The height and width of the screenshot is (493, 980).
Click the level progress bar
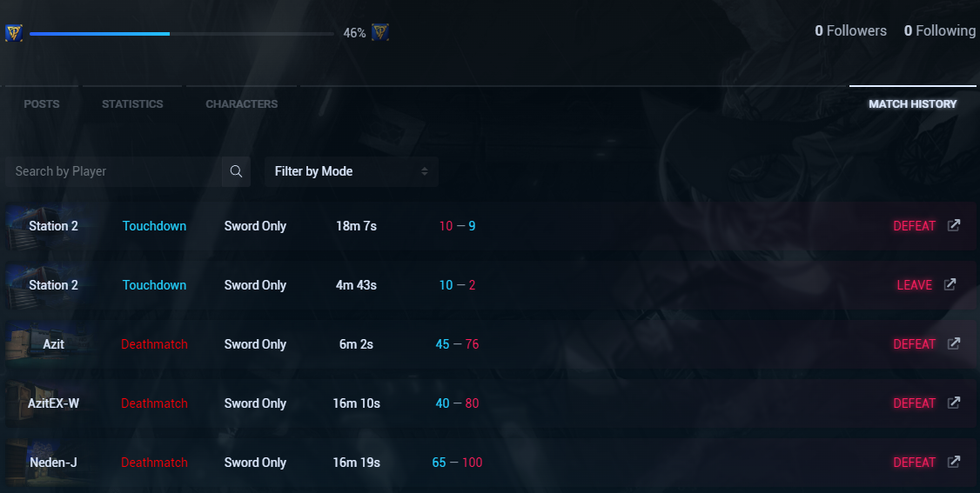tap(181, 34)
